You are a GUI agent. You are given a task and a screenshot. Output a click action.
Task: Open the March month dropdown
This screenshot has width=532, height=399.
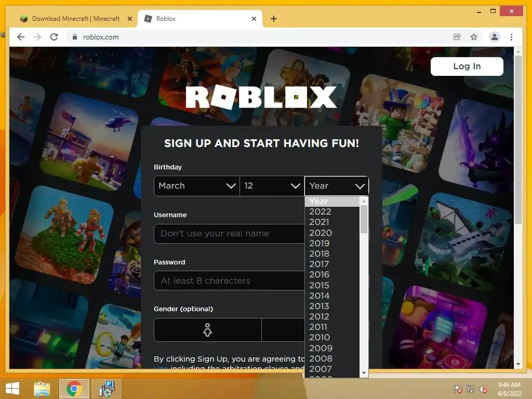197,186
